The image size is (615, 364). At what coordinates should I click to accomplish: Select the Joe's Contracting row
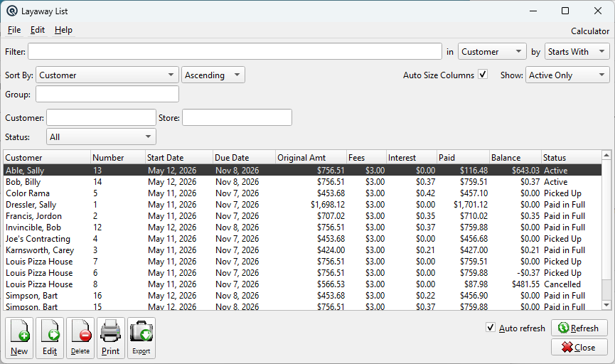[302, 238]
